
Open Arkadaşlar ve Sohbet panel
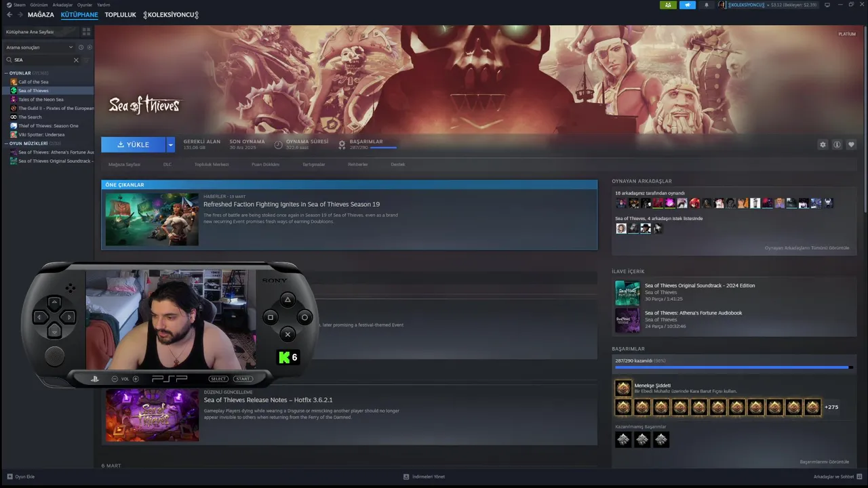coord(837,476)
